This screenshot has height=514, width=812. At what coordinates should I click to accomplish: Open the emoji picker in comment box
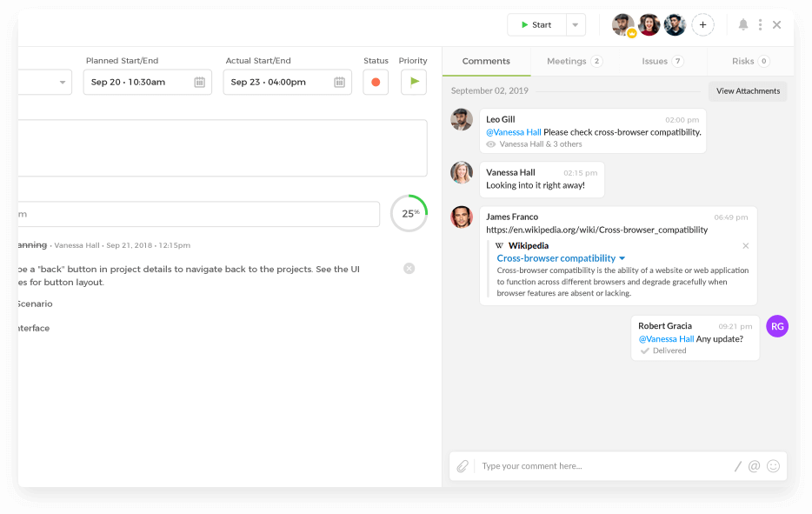pyautogui.click(x=773, y=466)
